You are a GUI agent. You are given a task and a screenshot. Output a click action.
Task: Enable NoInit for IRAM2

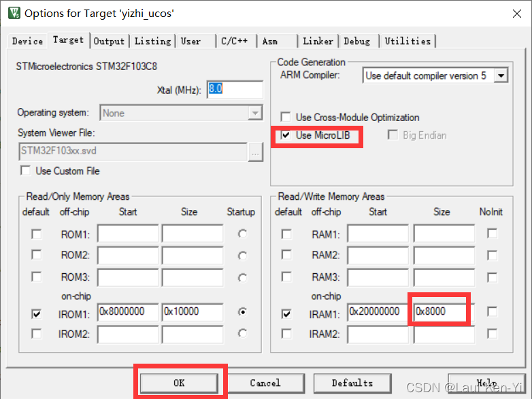492,334
